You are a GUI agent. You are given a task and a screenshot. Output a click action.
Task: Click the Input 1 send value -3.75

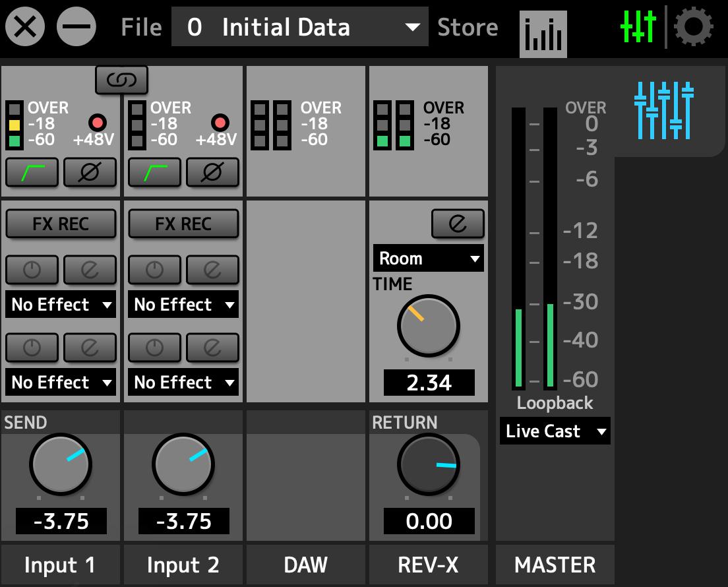tap(61, 521)
